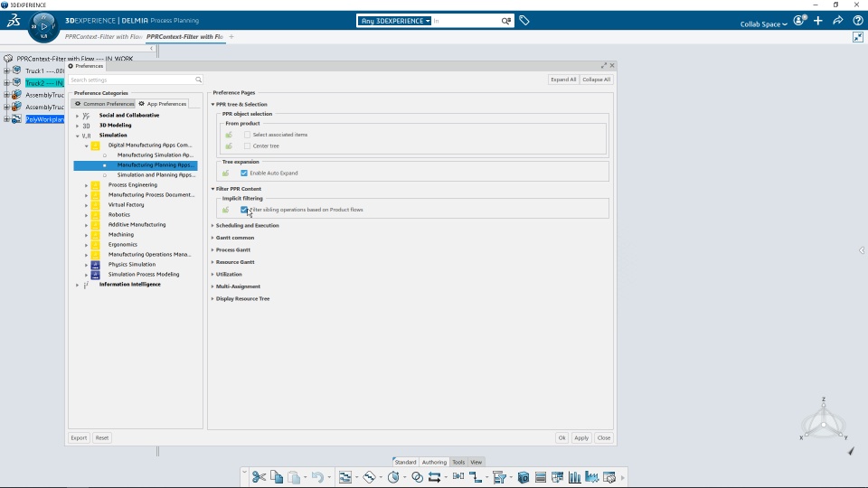Select the Standard toolbar tab
868x488 pixels.
(405, 462)
